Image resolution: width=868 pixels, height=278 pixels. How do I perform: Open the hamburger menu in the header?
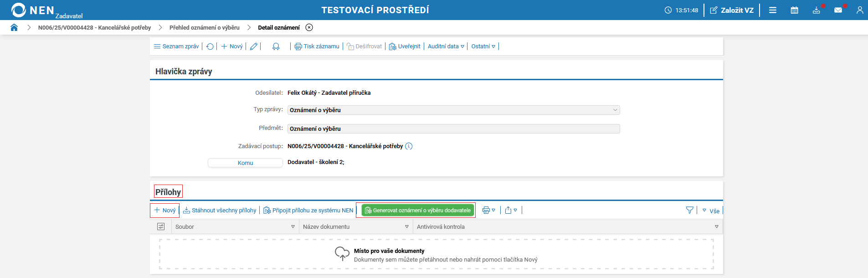click(x=773, y=10)
